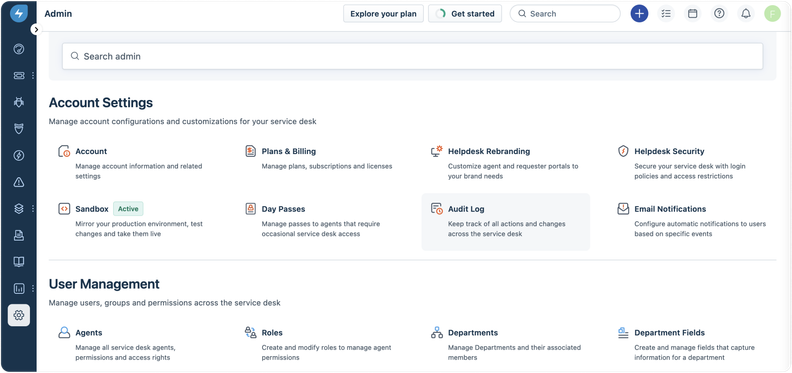Open Day Passes
This screenshot has height=373, width=792.
(x=283, y=209)
